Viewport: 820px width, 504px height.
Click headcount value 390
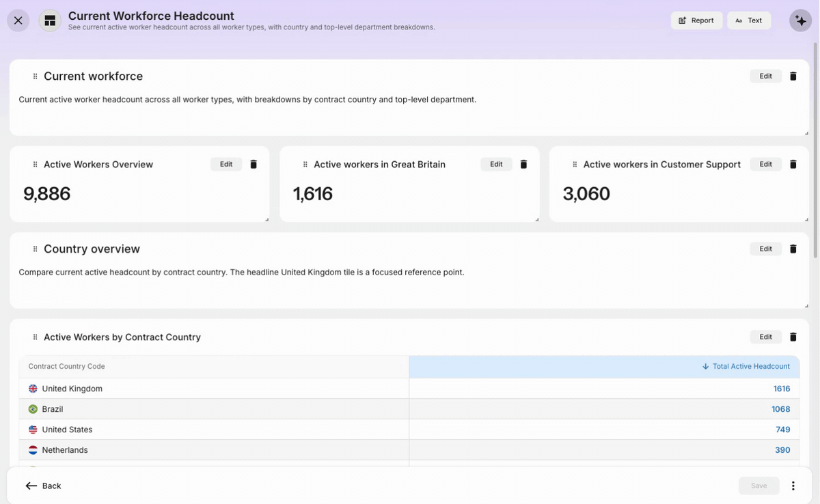782,450
